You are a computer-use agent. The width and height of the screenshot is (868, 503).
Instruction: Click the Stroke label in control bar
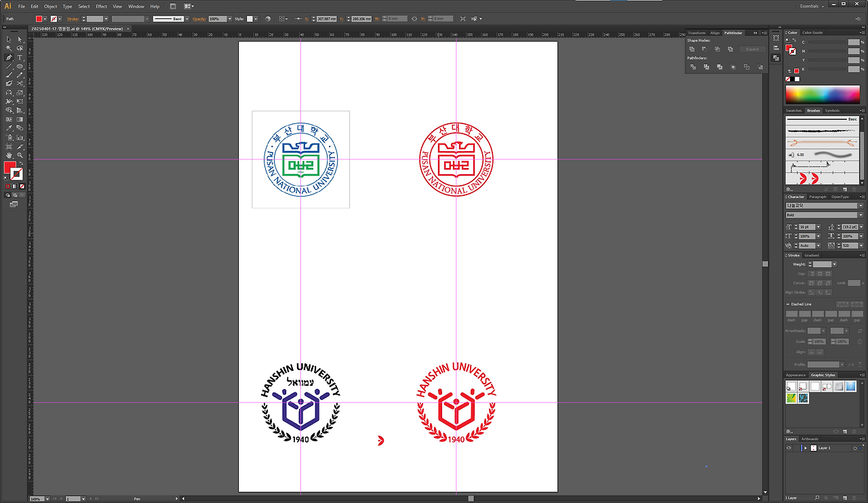pyautogui.click(x=73, y=19)
